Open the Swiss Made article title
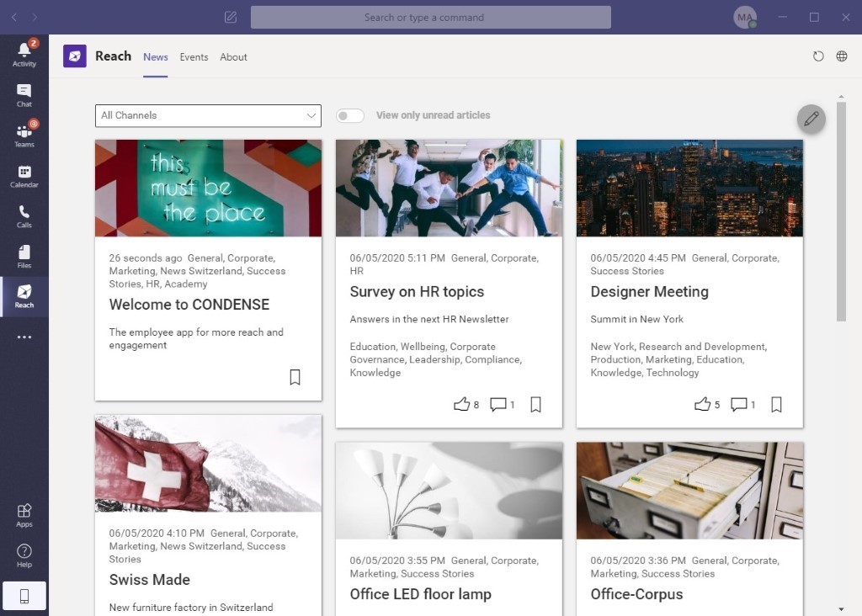Viewport: 862px width, 616px height. click(x=150, y=580)
